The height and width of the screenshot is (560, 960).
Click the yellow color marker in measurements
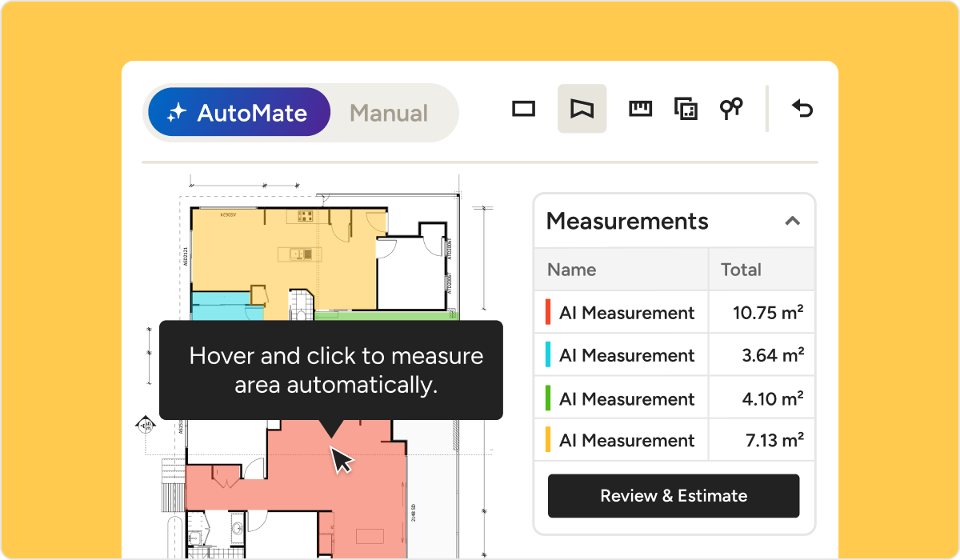(x=548, y=440)
